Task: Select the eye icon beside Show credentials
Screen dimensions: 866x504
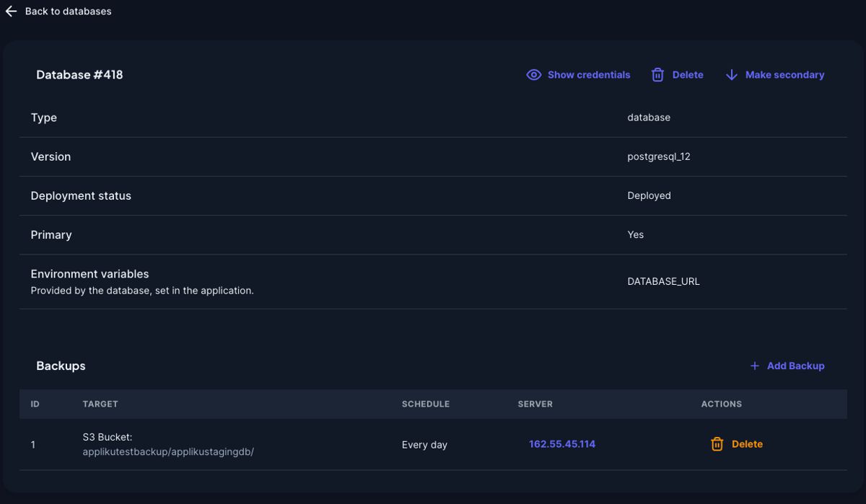Action: click(533, 74)
